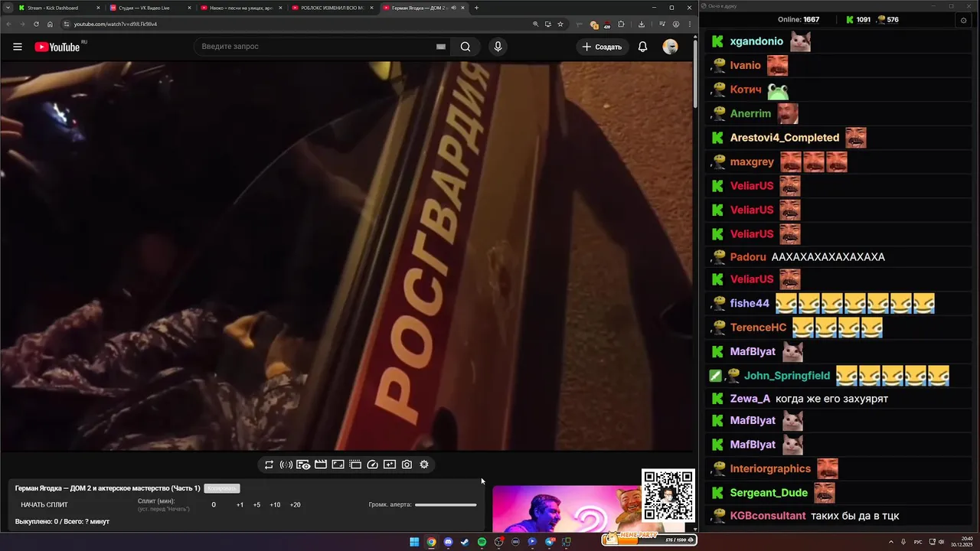Start voice search with the microphone icon
This screenshot has height=551, width=980.
pyautogui.click(x=498, y=47)
